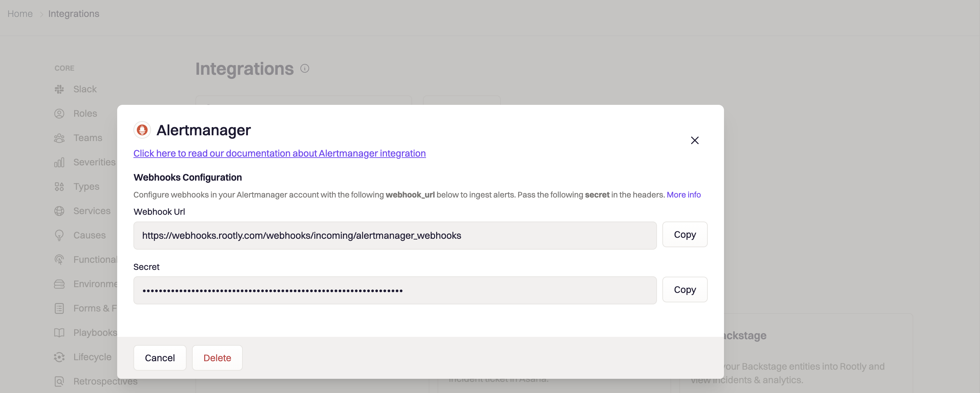Click the Types shapes icon
The image size is (980, 393).
[x=59, y=187]
